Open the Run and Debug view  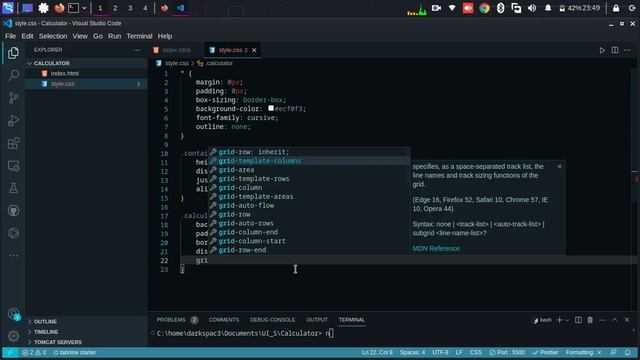click(13, 120)
